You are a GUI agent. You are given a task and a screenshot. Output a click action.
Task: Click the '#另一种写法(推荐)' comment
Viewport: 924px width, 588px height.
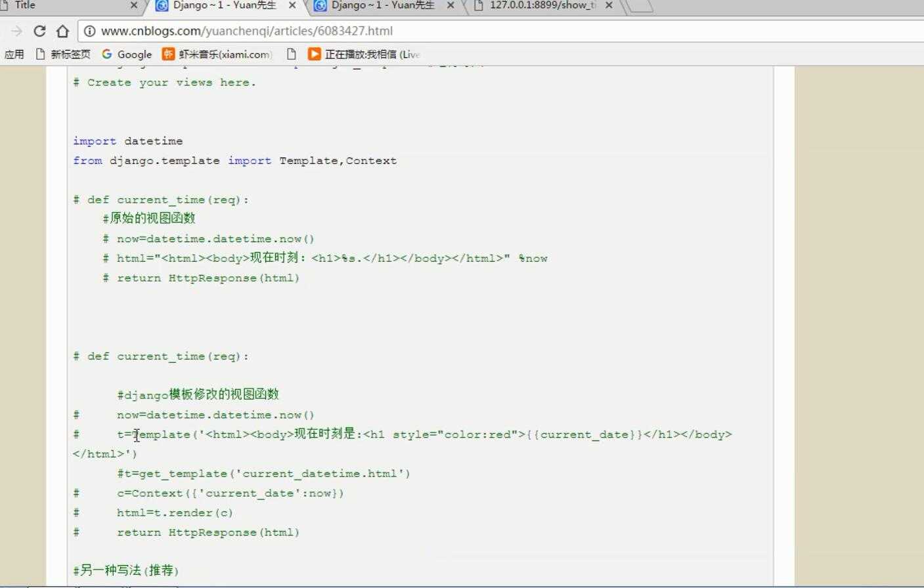(126, 570)
